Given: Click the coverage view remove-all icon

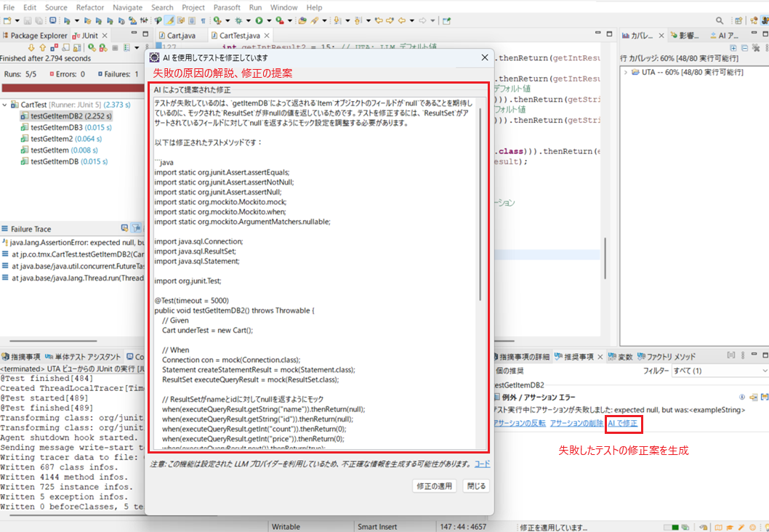Looking at the screenshot, I should coord(756,47).
